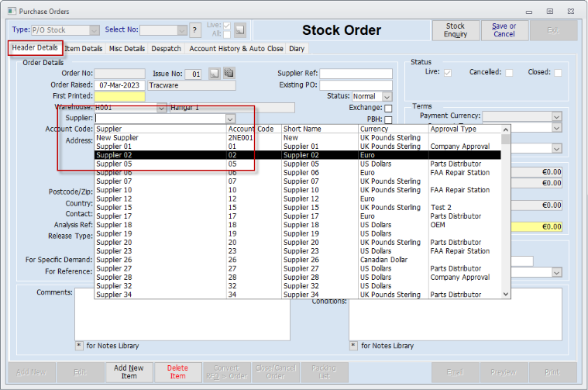Click the Supplier text input field
The width and height of the screenshot is (588, 390).
(160, 119)
